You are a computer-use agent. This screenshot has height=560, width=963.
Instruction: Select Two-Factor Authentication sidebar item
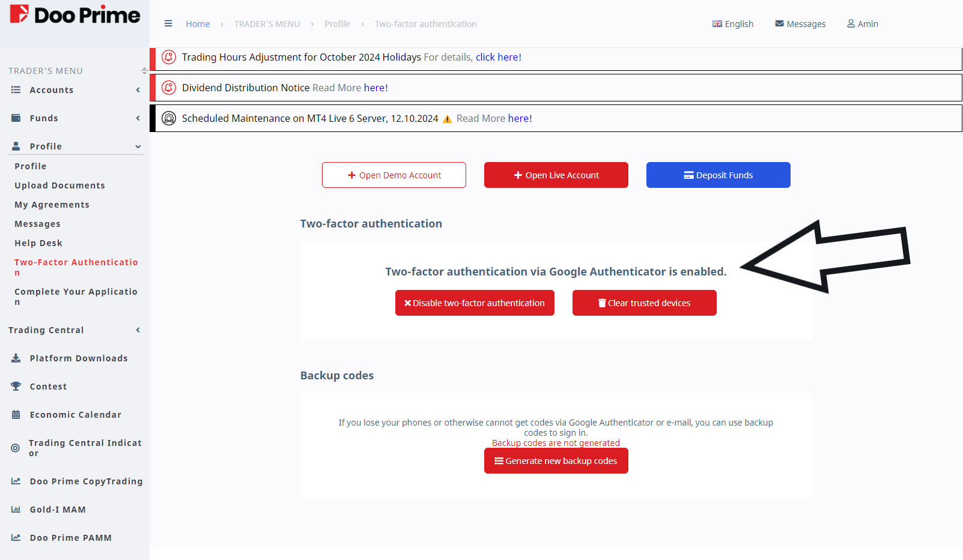coord(76,267)
